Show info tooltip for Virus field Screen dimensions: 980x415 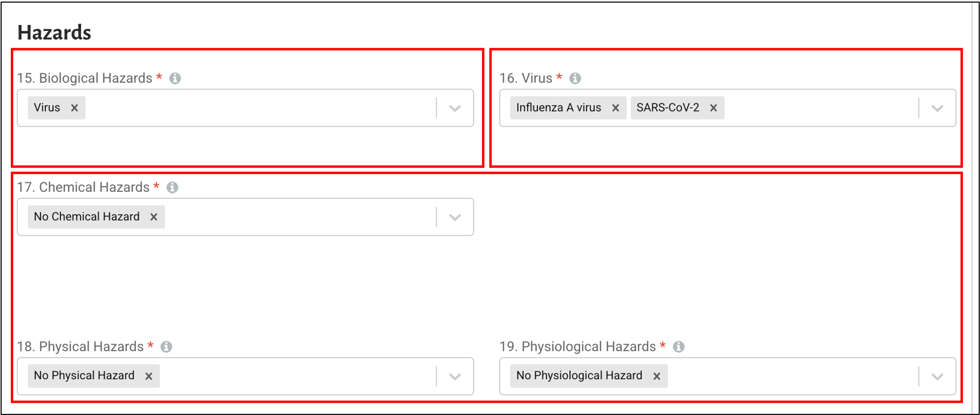[x=575, y=78]
